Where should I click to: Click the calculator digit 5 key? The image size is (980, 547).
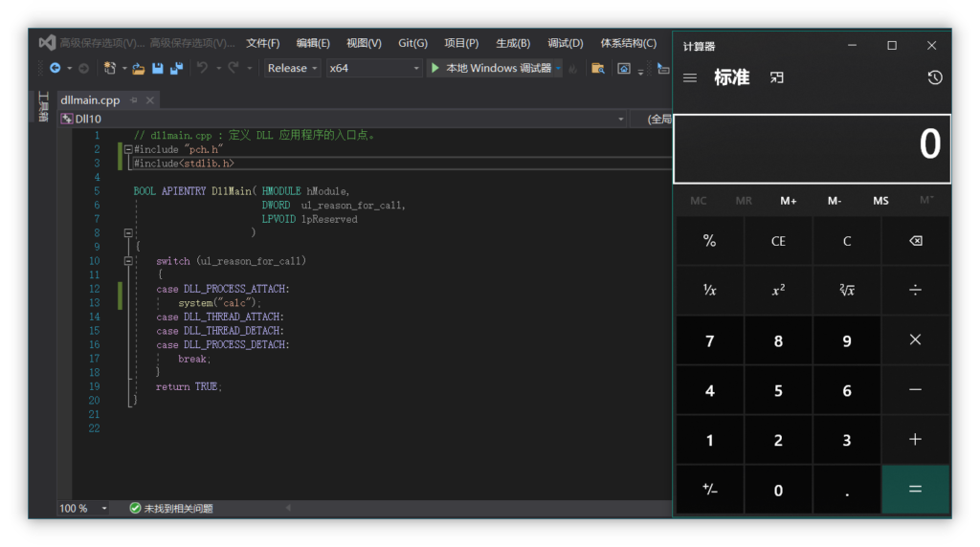point(778,390)
